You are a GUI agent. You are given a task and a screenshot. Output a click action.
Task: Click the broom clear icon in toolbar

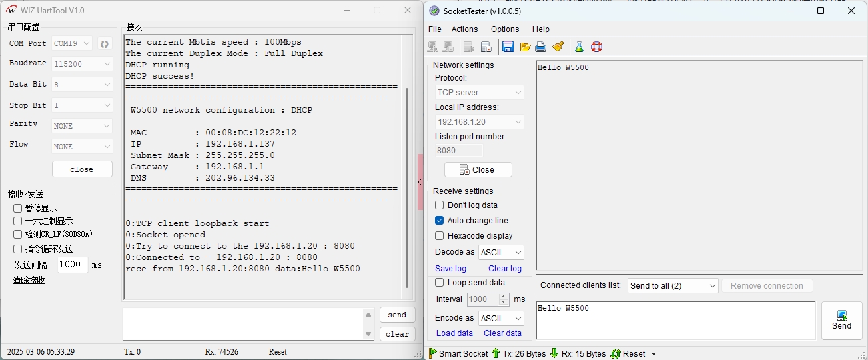pos(558,47)
